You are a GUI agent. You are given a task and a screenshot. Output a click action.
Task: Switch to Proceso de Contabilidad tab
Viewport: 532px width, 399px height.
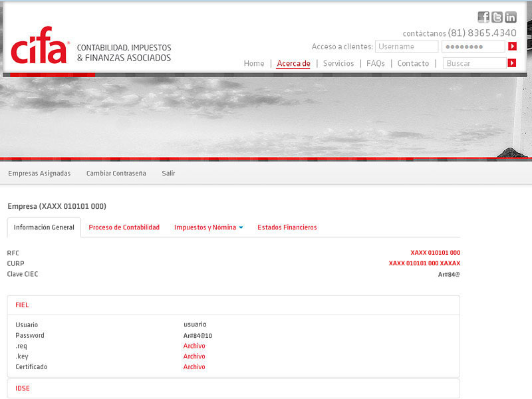point(124,227)
